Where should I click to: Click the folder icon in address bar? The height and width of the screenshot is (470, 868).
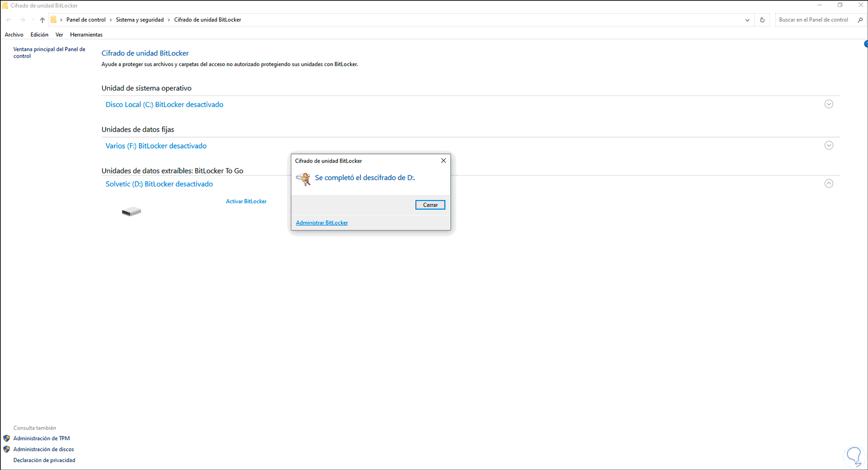click(53, 20)
